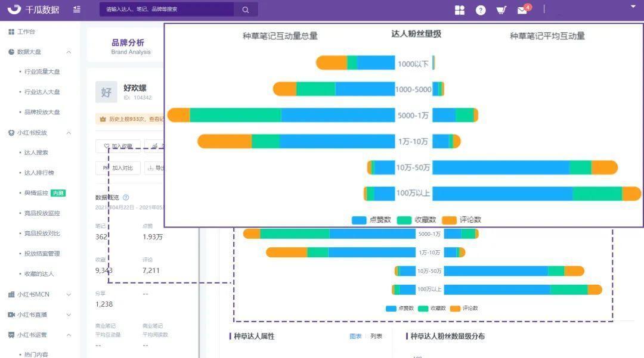This screenshot has width=644, height=358.
Task: Toggle 收藏数 series in the lower chart legend
Action: tap(432, 309)
